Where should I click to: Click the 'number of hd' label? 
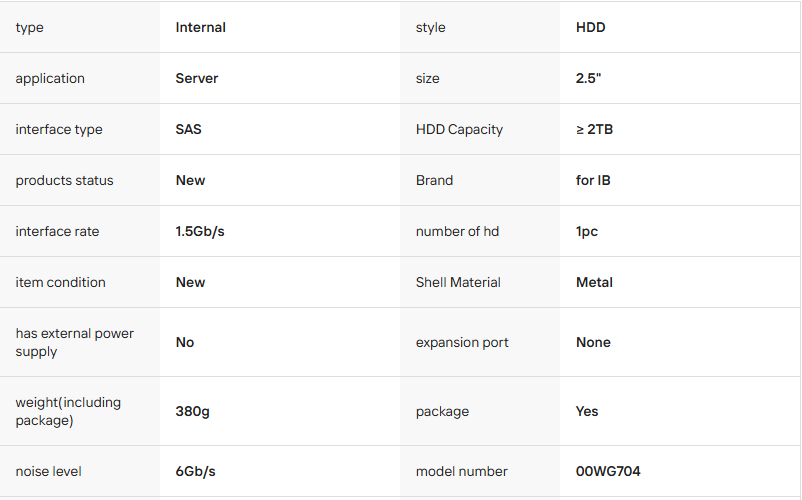point(457,232)
